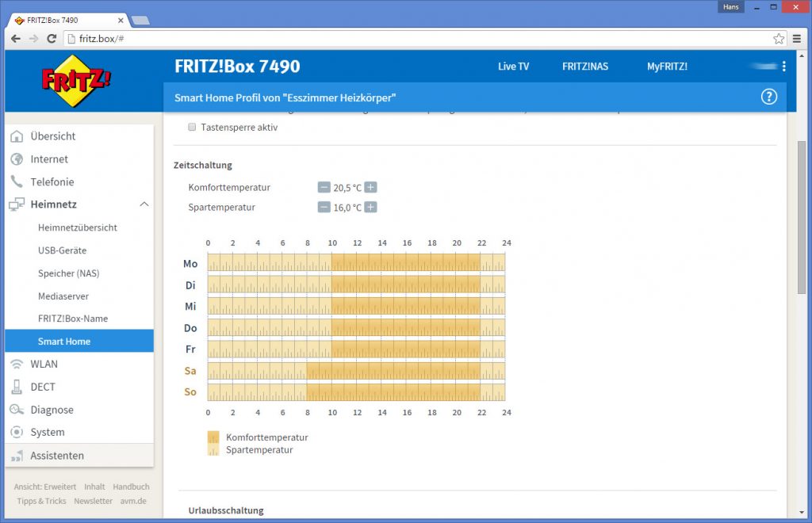Select Live TV in the top menu
The width and height of the screenshot is (812, 523).
pyautogui.click(x=513, y=67)
